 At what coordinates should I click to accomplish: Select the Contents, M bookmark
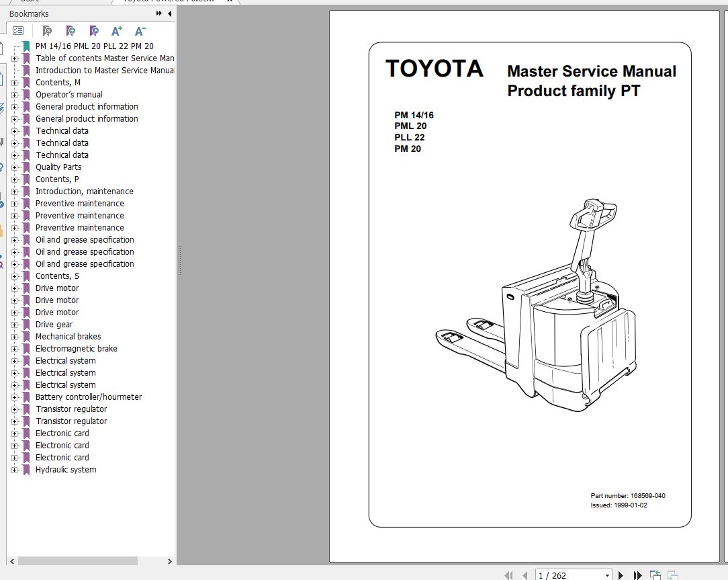(58, 82)
